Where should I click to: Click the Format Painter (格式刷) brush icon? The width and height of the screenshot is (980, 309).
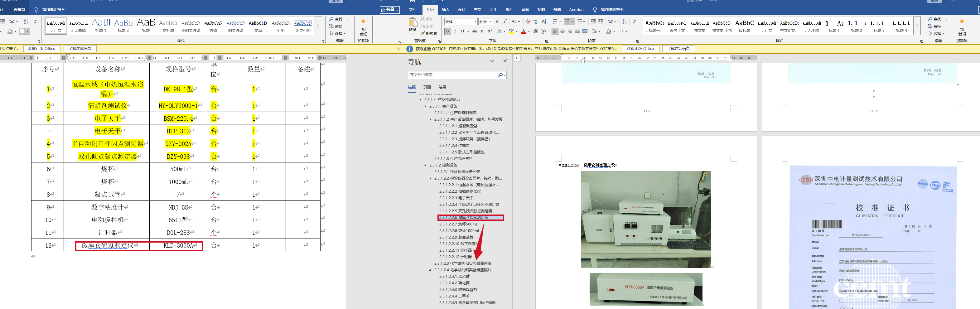422,33
